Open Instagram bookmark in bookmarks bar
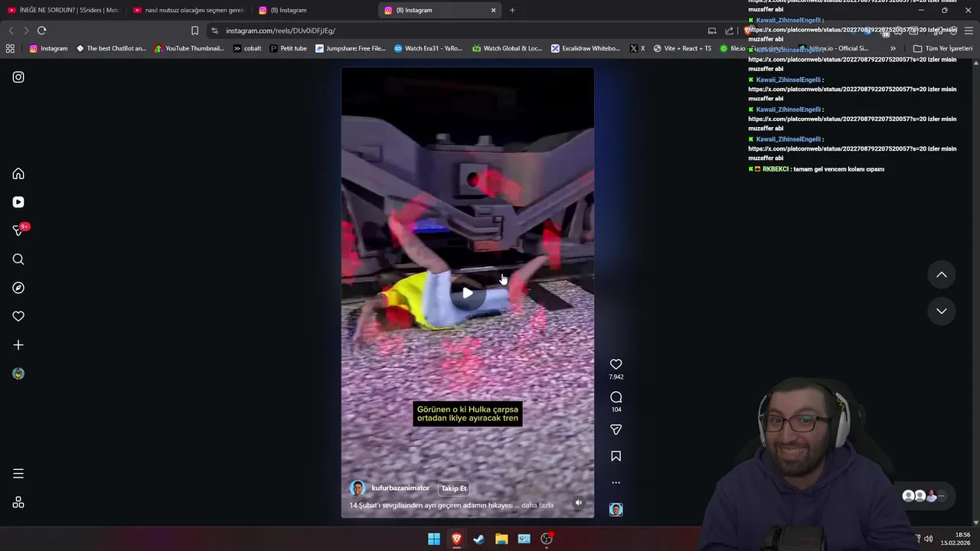Screen dimensions: 980x551 48,48
